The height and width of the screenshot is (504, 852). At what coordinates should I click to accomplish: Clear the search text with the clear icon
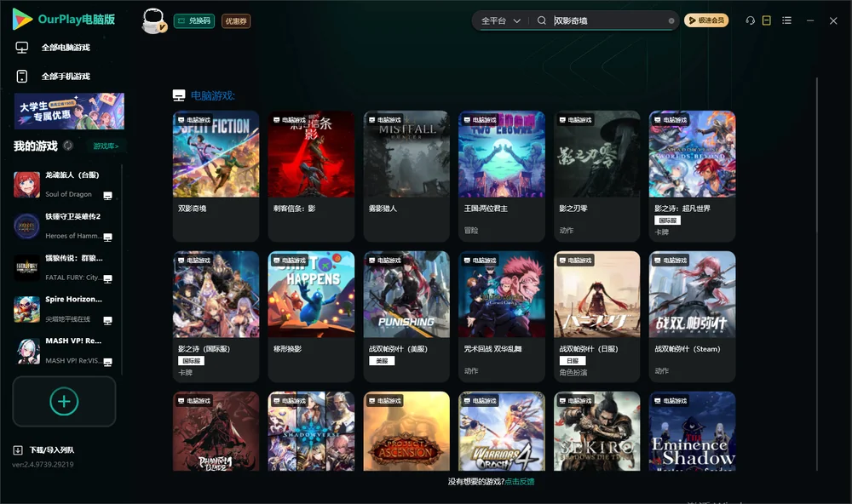tap(671, 20)
